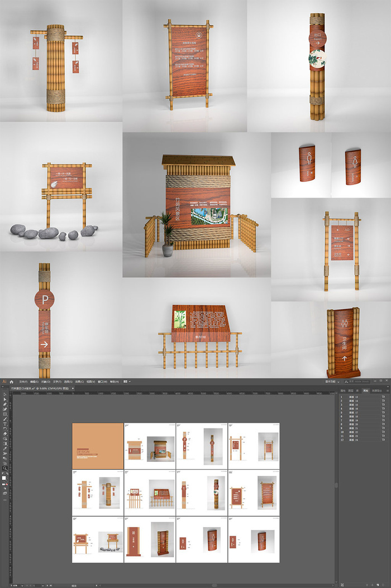
Task: Open the 文件(F) menu
Action: pyautogui.click(x=23, y=382)
